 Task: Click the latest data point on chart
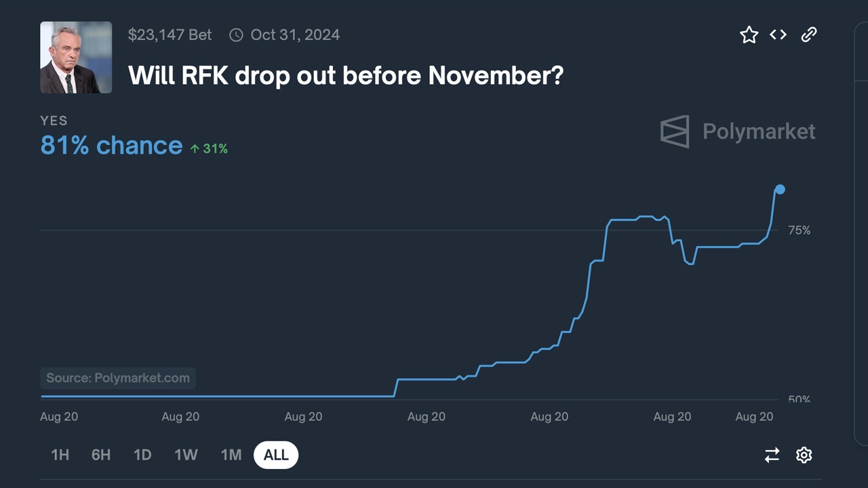click(x=780, y=190)
